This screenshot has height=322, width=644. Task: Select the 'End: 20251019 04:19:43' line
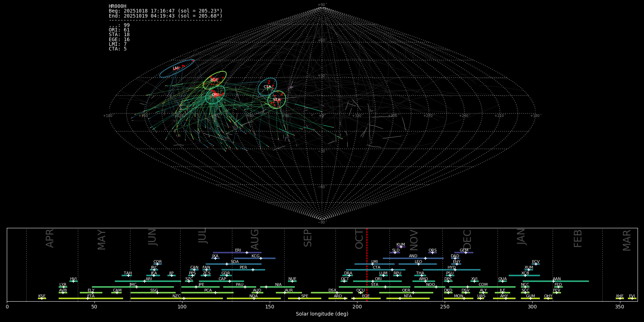point(166,16)
